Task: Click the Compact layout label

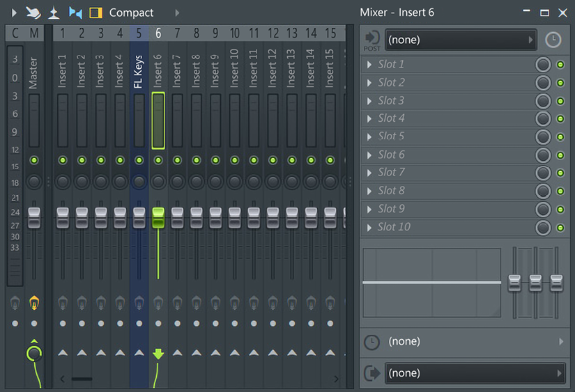Action: (x=131, y=13)
